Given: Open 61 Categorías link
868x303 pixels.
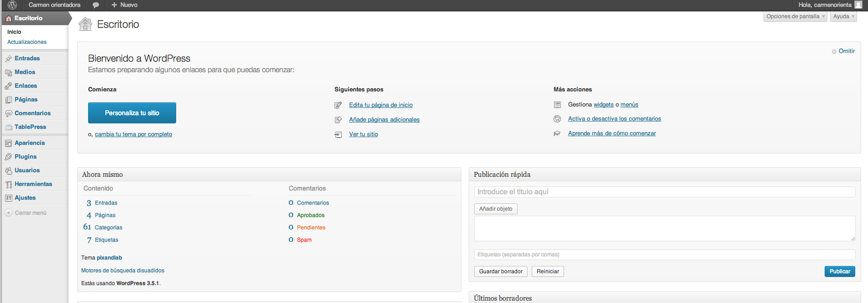Looking at the screenshot, I should pyautogui.click(x=103, y=228).
